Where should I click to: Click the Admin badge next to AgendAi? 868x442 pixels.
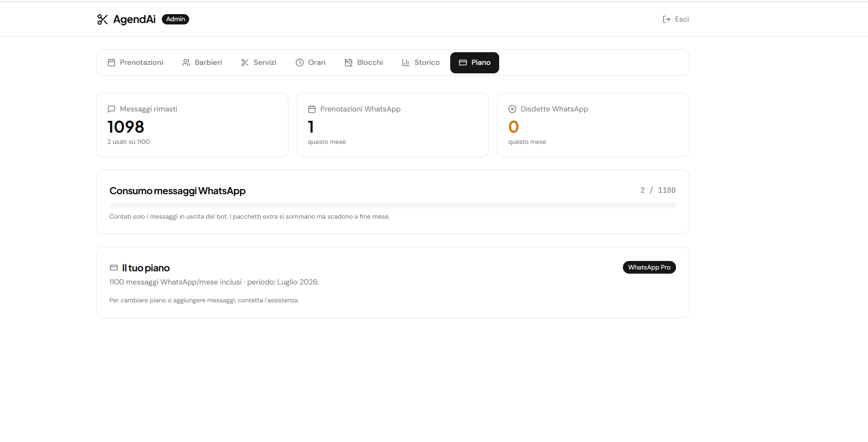[x=175, y=19]
